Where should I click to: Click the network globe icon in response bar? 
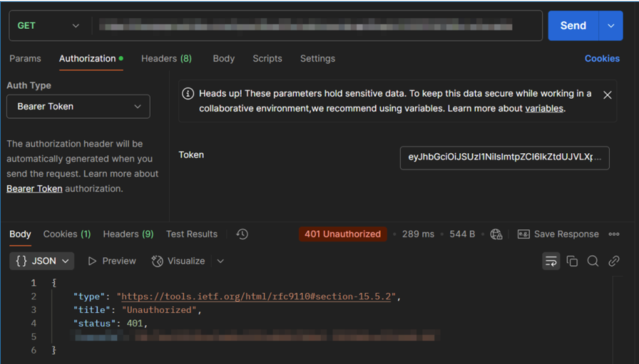(x=496, y=234)
